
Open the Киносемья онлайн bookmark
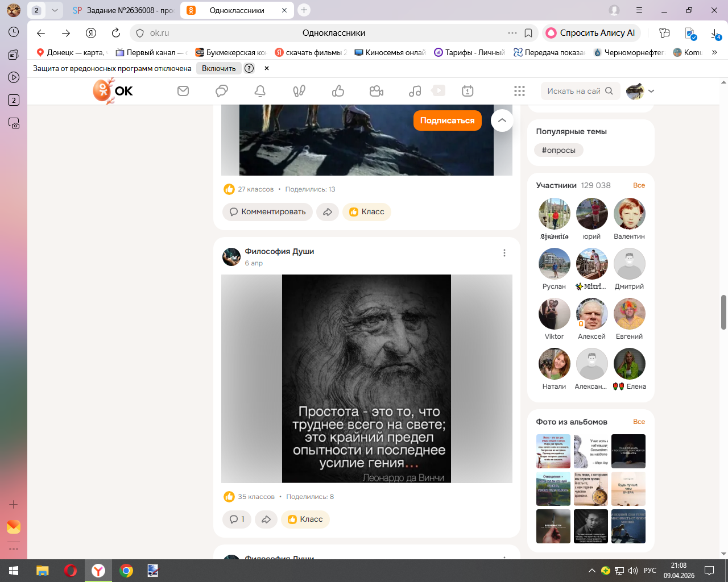(390, 52)
